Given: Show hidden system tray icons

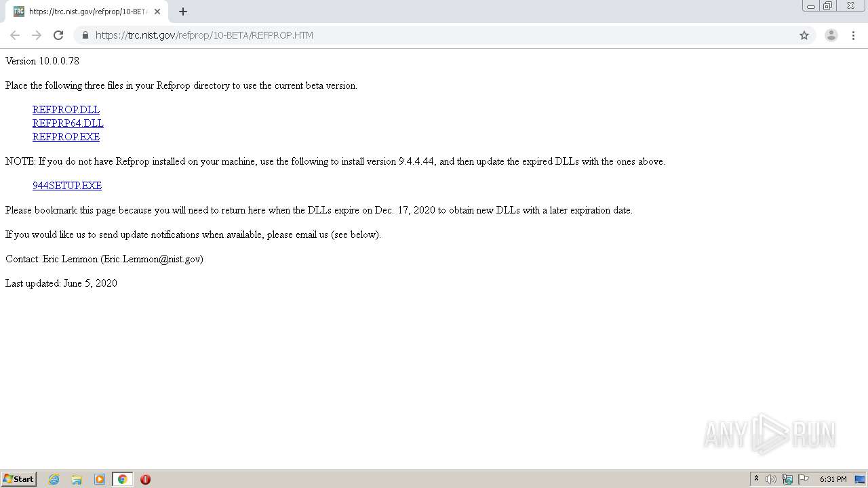Looking at the screenshot, I should (x=756, y=479).
